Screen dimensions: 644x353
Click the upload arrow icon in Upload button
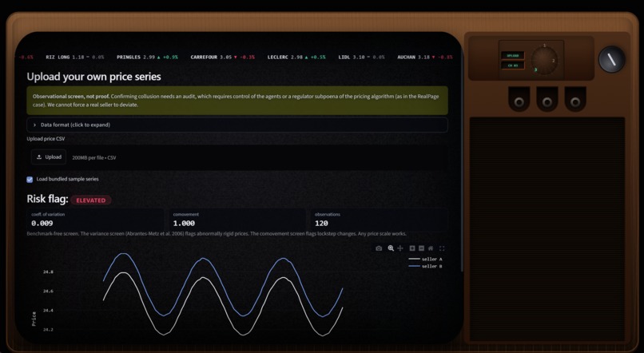tap(39, 157)
